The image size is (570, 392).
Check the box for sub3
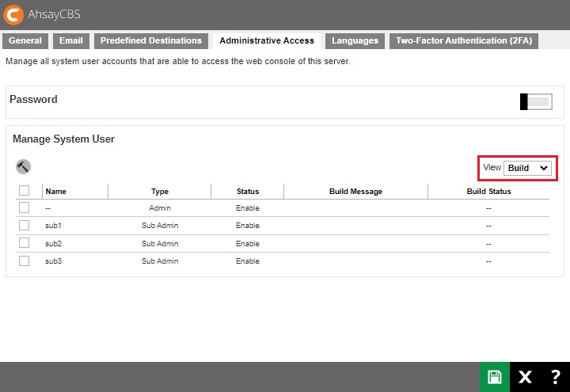pyautogui.click(x=24, y=261)
